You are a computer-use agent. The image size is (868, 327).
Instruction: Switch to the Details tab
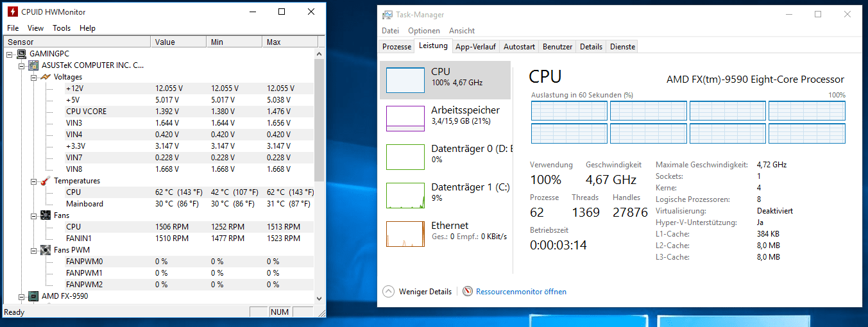(x=591, y=47)
